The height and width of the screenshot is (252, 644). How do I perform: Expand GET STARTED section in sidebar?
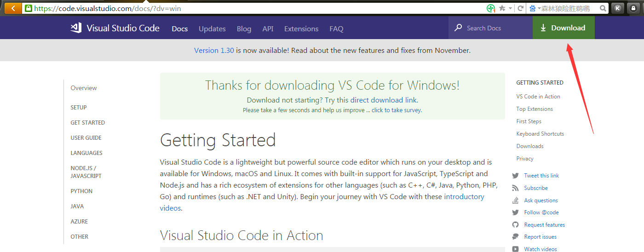click(87, 123)
